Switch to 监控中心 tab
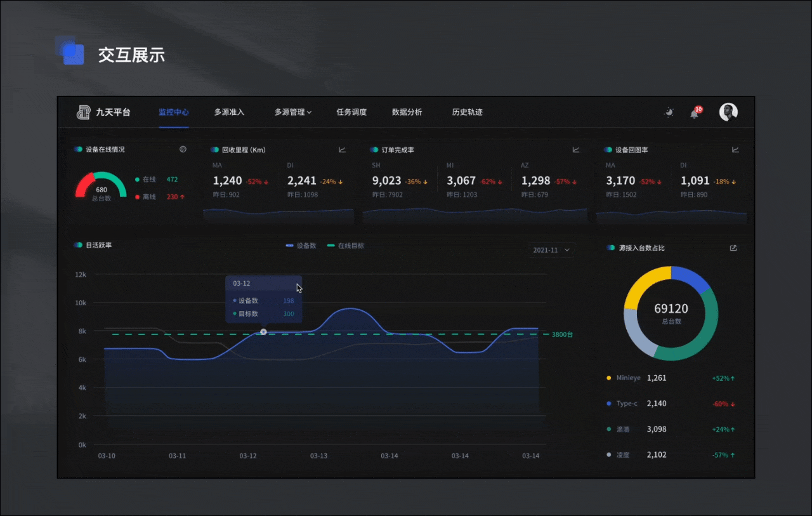812x516 pixels. [174, 112]
